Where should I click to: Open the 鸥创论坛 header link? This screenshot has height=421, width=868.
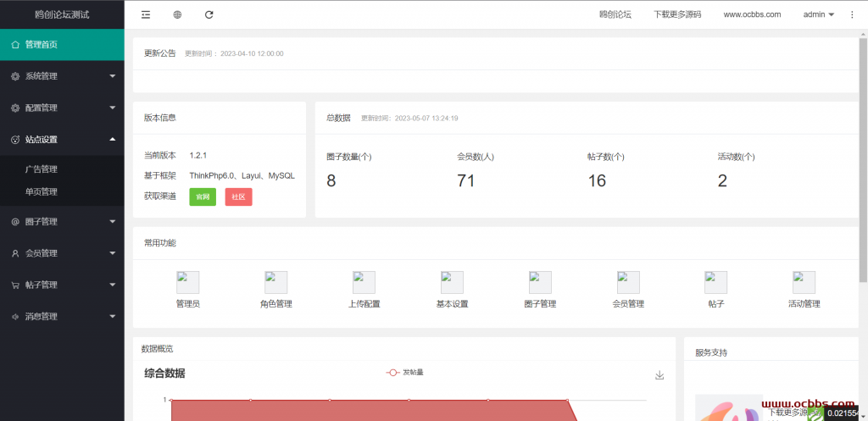pos(615,15)
